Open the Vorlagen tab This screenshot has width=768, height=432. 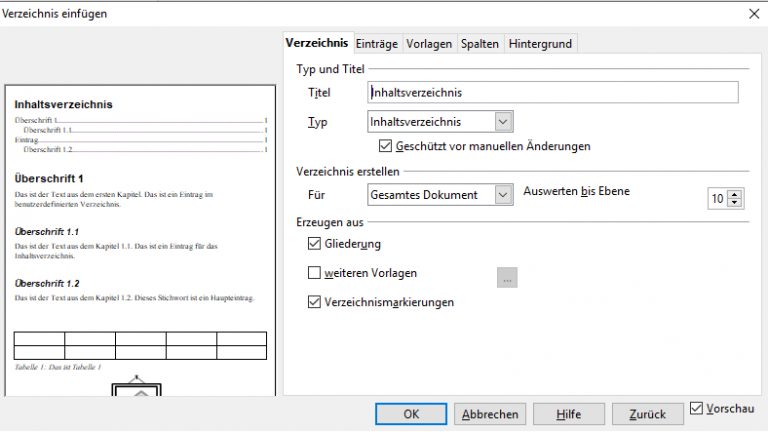click(x=429, y=44)
